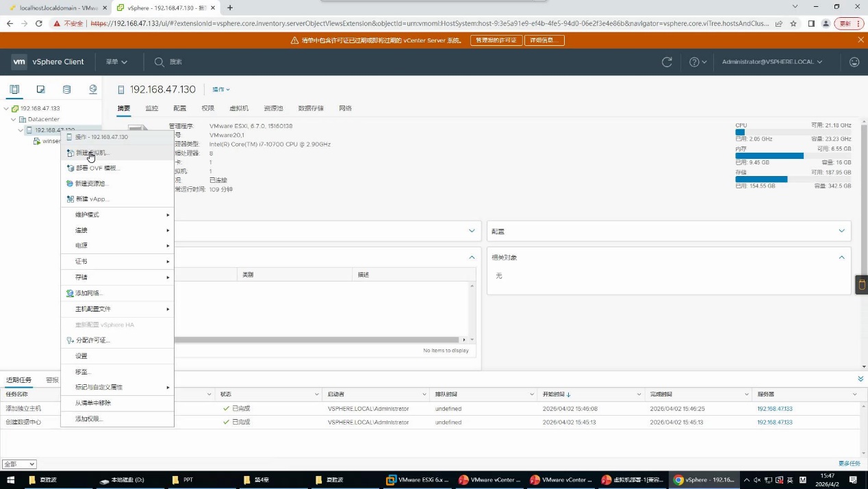Choose 添加权限 from the context menu
The image size is (868, 489).
coord(117,418)
